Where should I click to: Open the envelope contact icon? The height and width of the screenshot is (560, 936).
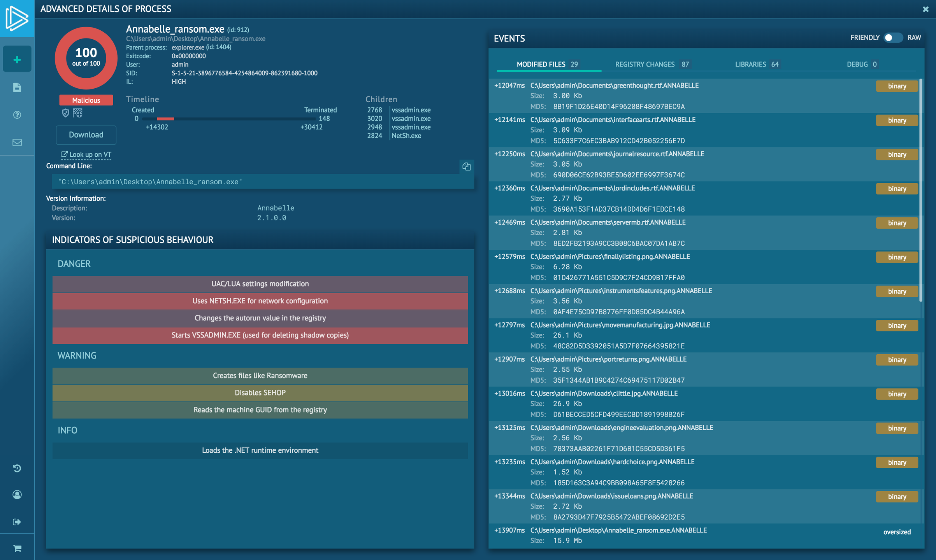[17, 142]
